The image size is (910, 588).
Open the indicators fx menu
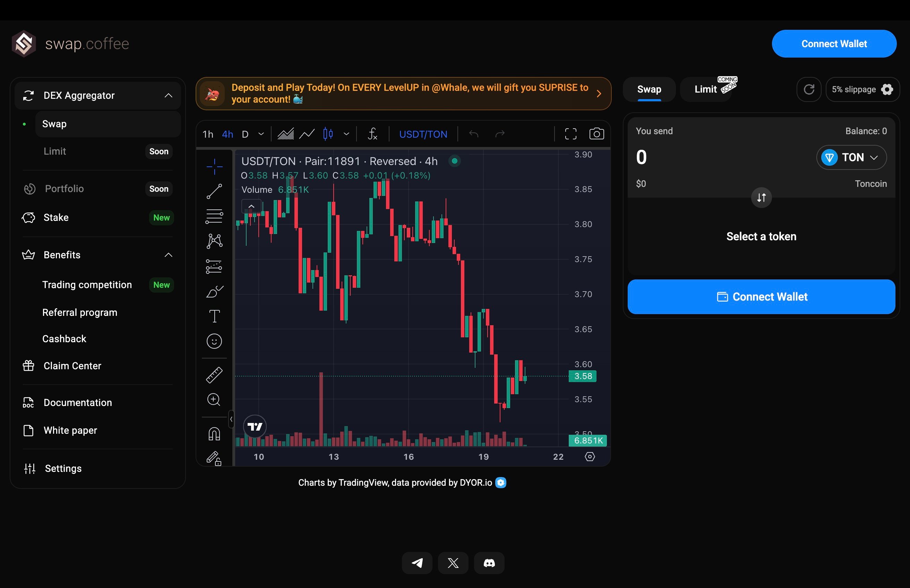point(372,134)
